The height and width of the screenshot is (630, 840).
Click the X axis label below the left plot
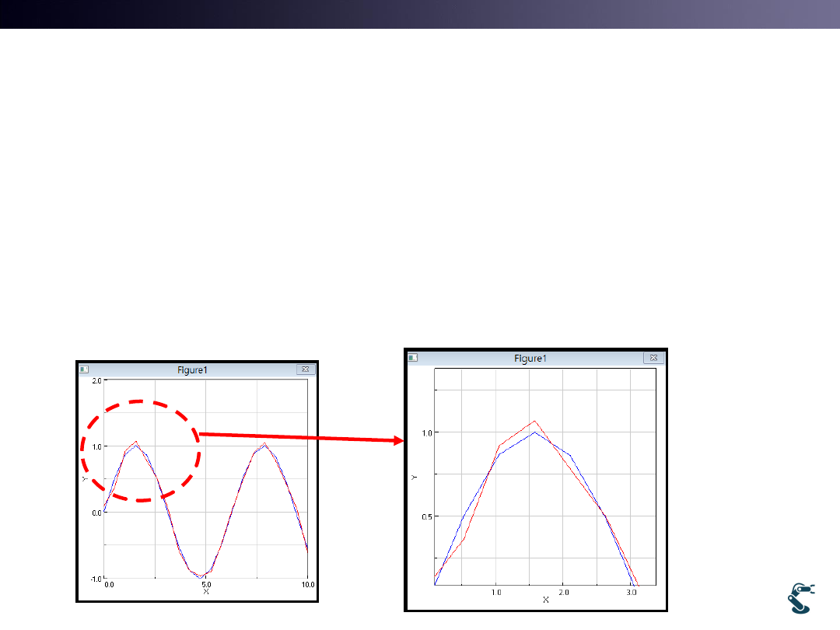[206, 592]
